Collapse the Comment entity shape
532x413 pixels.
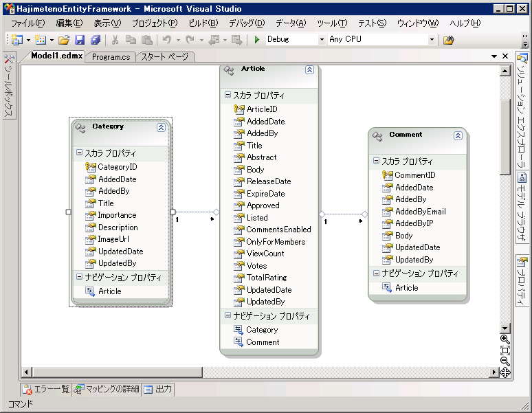tap(458, 135)
